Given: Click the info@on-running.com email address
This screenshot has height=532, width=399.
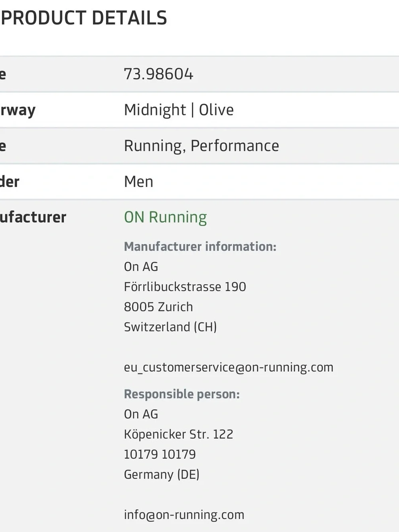Looking at the screenshot, I should click(x=184, y=515).
